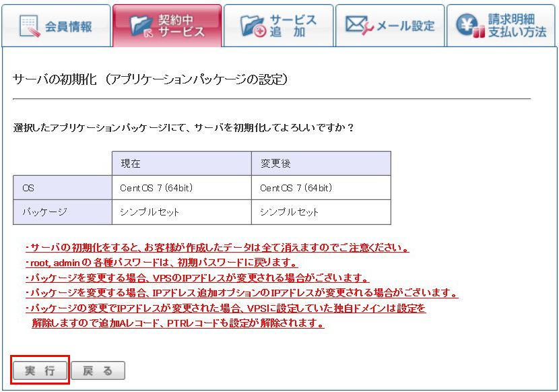Click the folder-plus icon on サービス追加 tab
Image resolution: width=559 pixels, height=392 pixels.
[x=254, y=26]
